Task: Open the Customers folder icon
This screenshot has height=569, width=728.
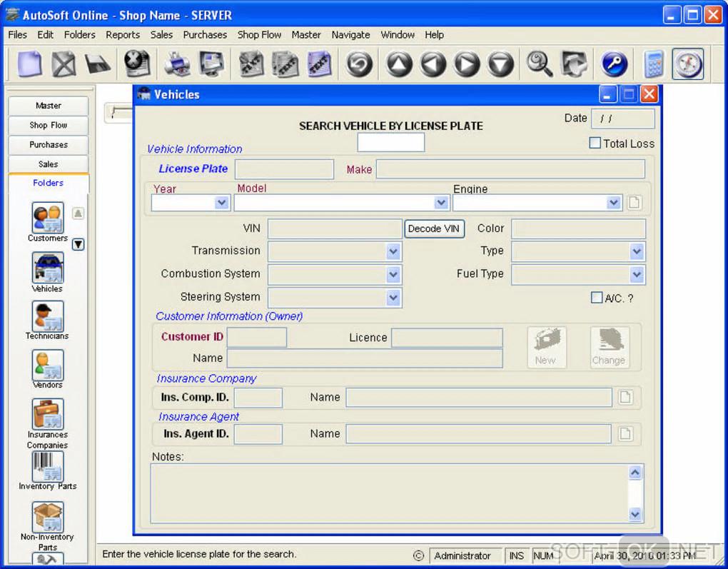Action: [48, 218]
